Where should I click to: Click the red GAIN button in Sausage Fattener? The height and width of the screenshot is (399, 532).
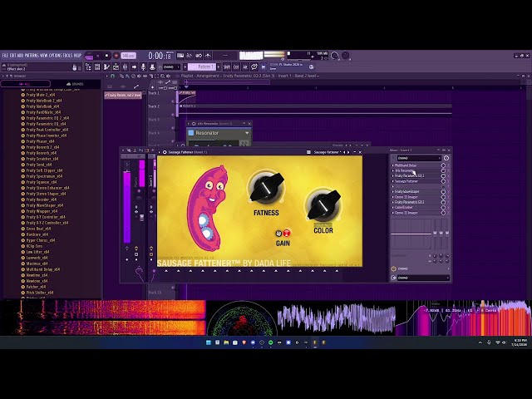(287, 233)
